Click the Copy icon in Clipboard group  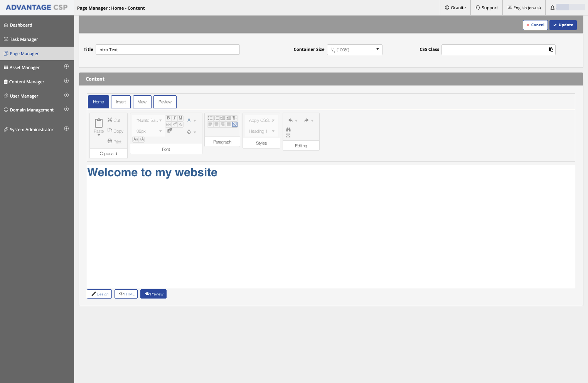(x=110, y=131)
